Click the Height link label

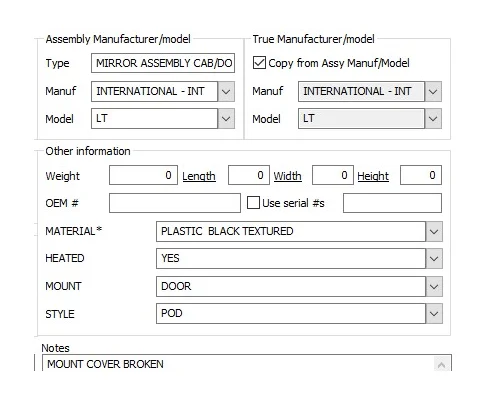point(373,176)
